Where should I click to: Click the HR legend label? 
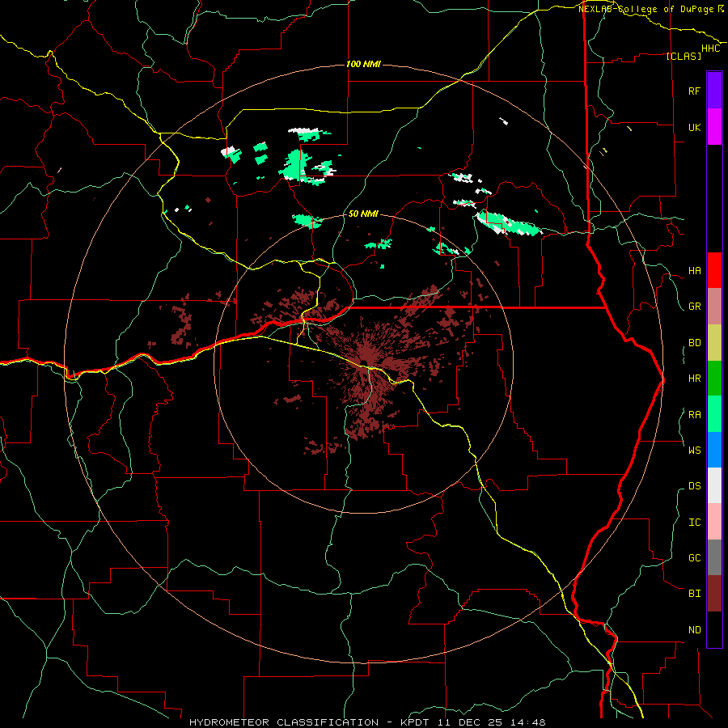(x=694, y=379)
